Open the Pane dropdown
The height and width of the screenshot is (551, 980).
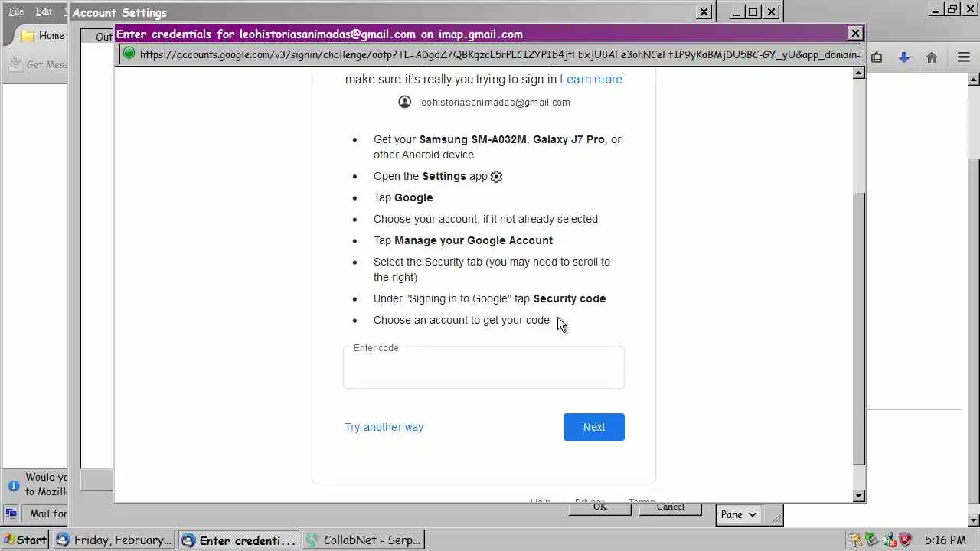[x=737, y=515]
